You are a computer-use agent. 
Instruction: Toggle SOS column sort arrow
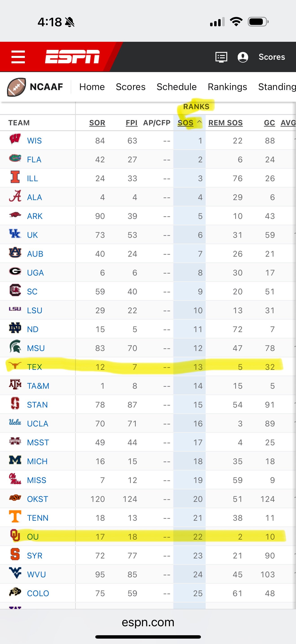tap(199, 122)
